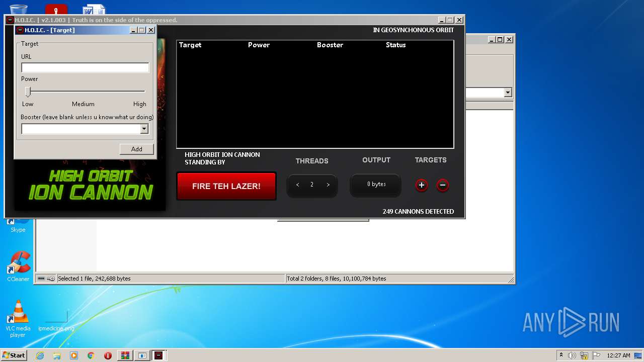Viewport: 644px width, 362px height.
Task: Launch Opera from the taskbar
Action: (x=108, y=355)
